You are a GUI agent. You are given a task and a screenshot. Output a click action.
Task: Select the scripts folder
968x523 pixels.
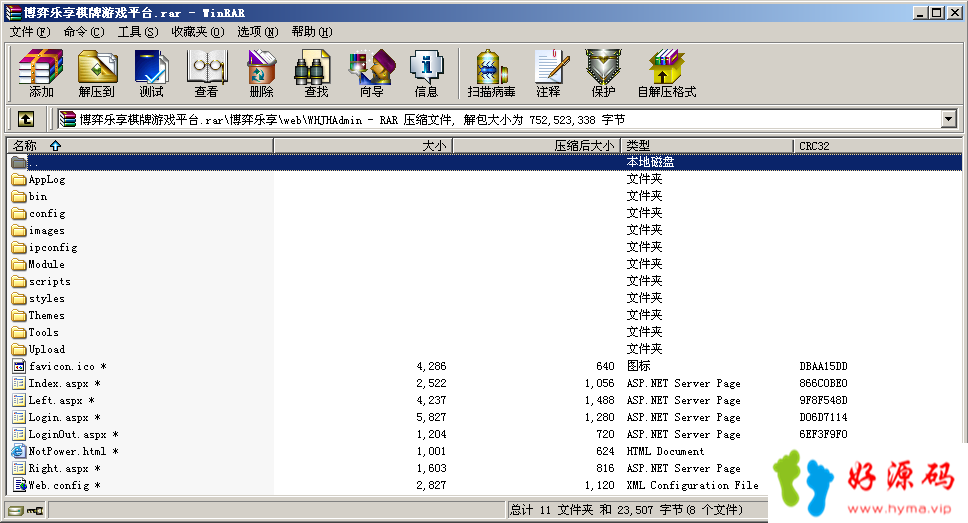point(41,282)
